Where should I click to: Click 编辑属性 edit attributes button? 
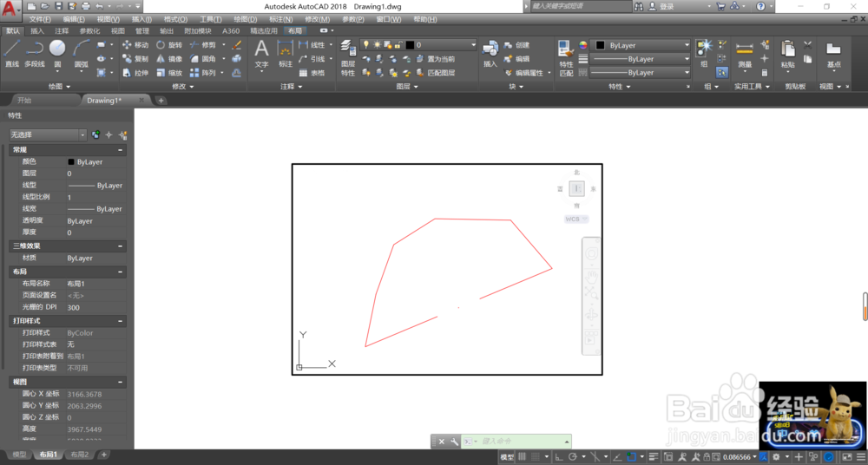coord(524,73)
